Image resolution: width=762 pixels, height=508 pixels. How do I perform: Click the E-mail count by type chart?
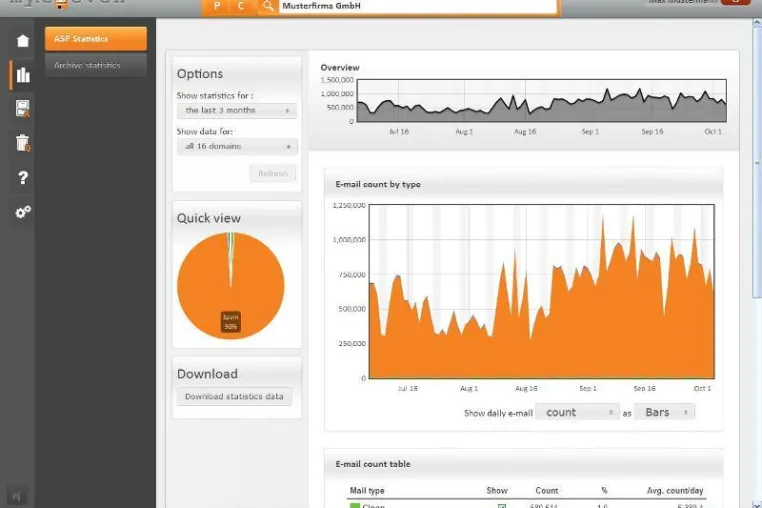541,292
